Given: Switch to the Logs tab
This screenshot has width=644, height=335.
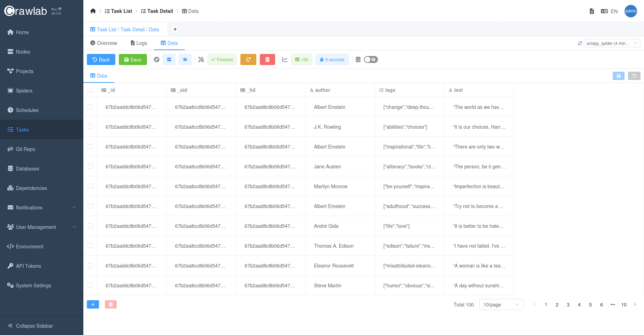Looking at the screenshot, I should tap(139, 43).
